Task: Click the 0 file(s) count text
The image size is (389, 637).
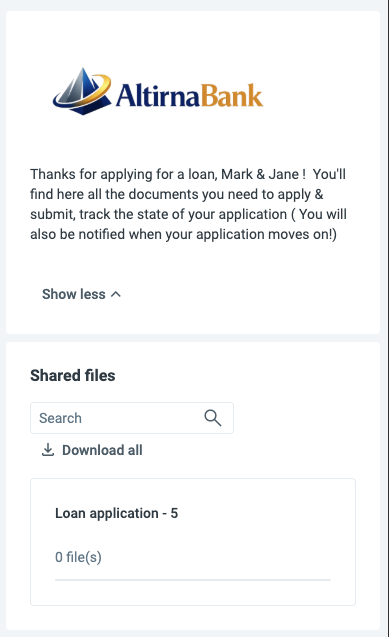Action: point(78,557)
